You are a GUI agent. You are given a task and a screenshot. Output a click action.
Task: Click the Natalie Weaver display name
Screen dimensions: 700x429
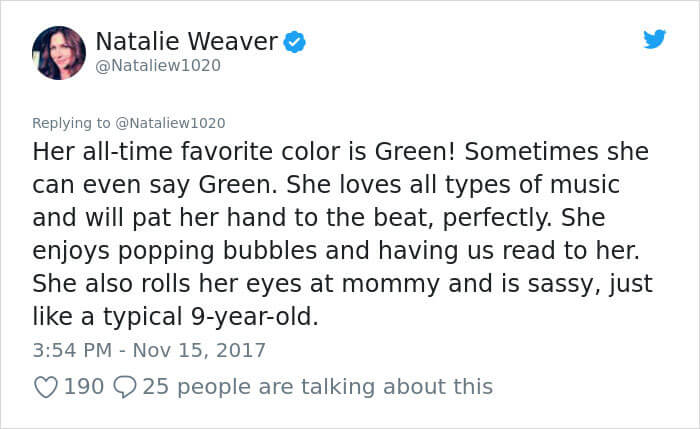point(186,41)
